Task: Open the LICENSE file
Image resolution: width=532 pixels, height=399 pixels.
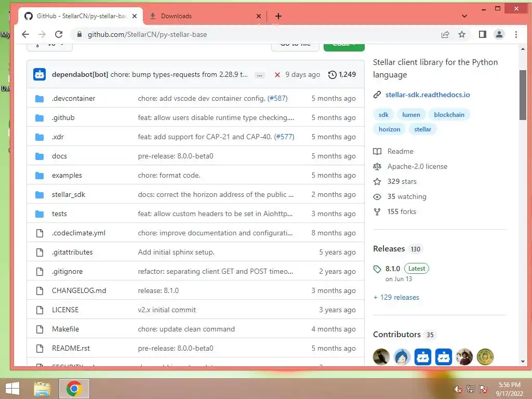Action: tap(65, 310)
